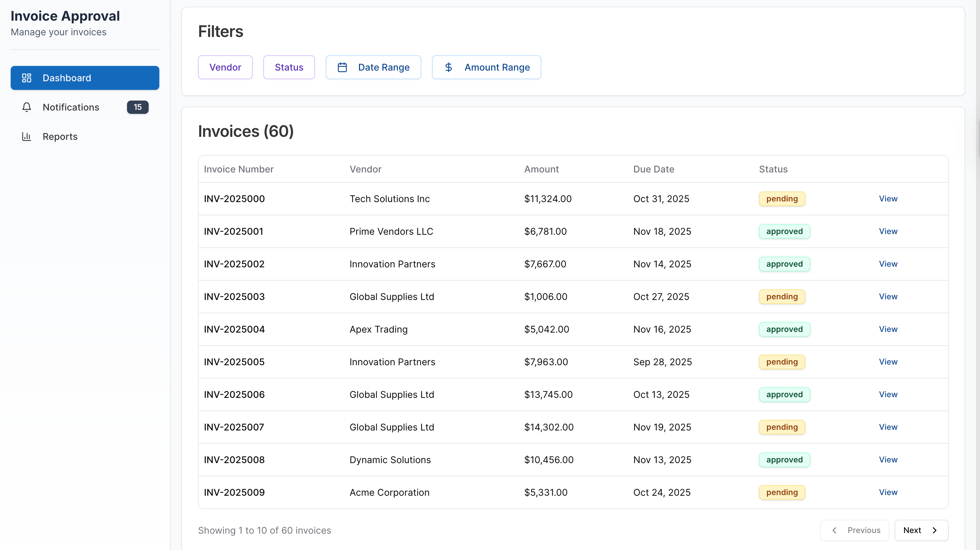Sort by Amount column header
Image resolution: width=980 pixels, height=550 pixels.
point(541,169)
